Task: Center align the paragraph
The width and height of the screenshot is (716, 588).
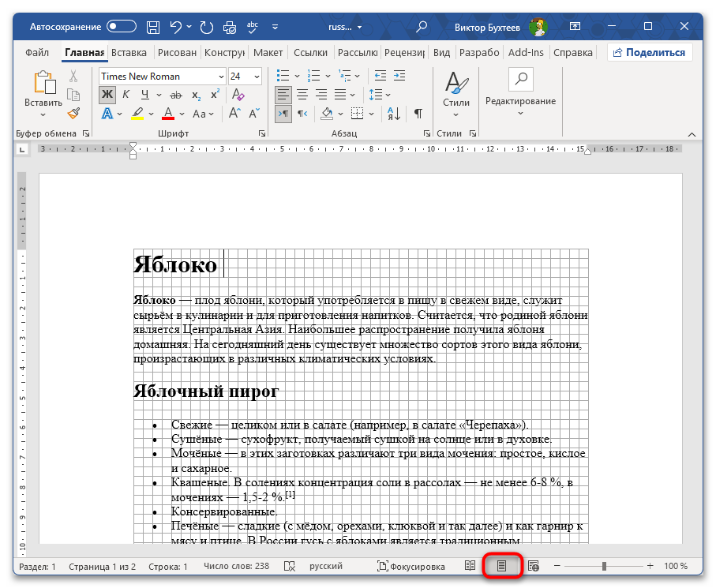Action: [x=302, y=95]
